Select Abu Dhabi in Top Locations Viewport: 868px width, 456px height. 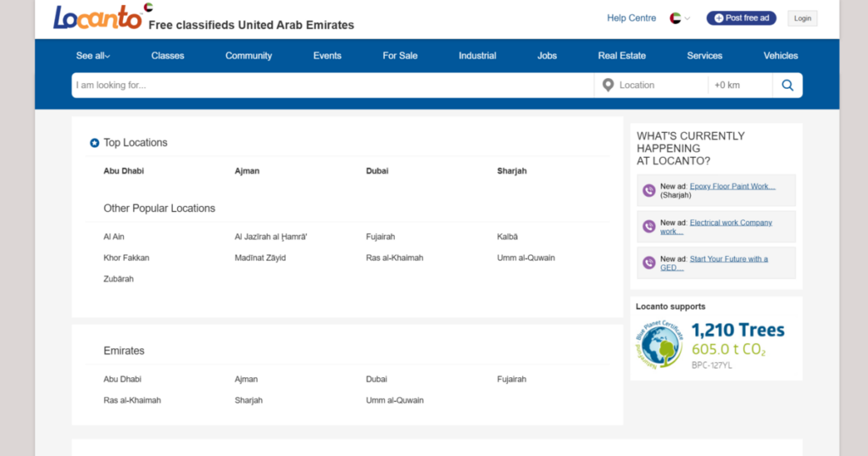tap(124, 171)
